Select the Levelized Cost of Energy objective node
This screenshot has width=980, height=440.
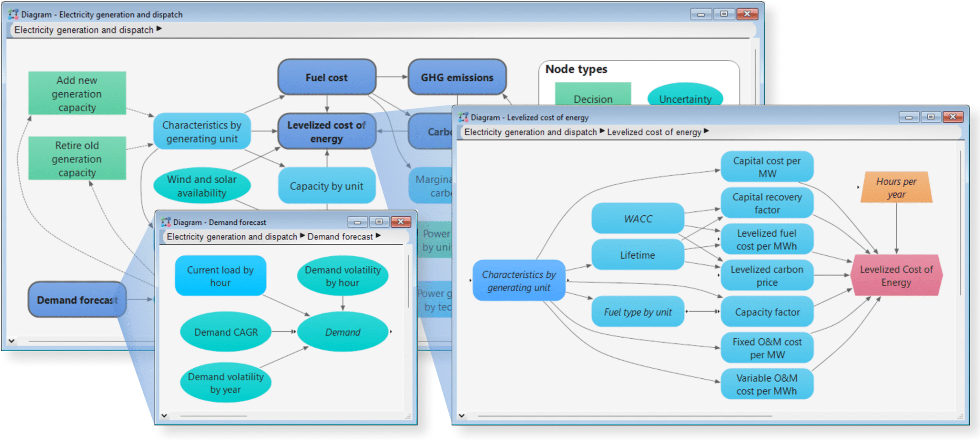tap(896, 276)
